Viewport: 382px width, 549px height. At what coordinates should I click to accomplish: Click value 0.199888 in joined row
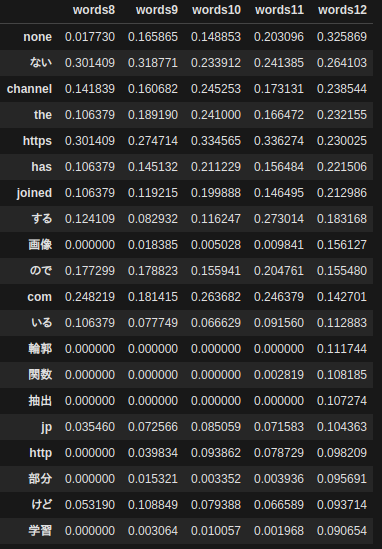coord(216,193)
